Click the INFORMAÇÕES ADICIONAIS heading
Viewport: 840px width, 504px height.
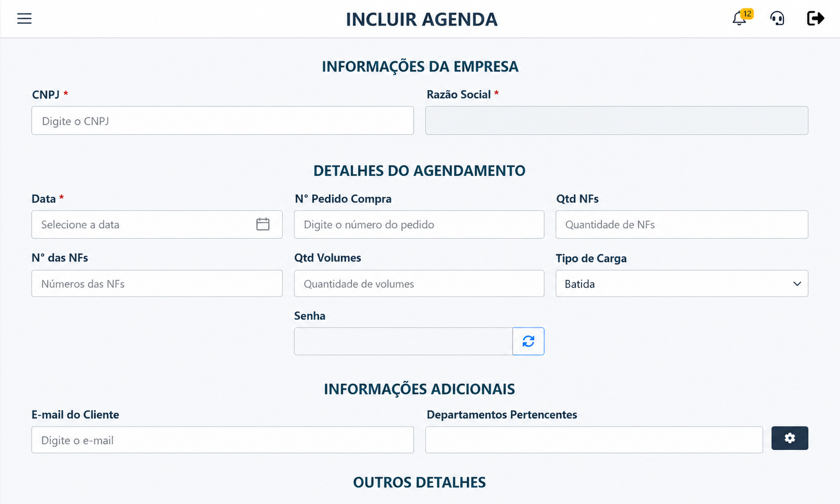click(419, 389)
